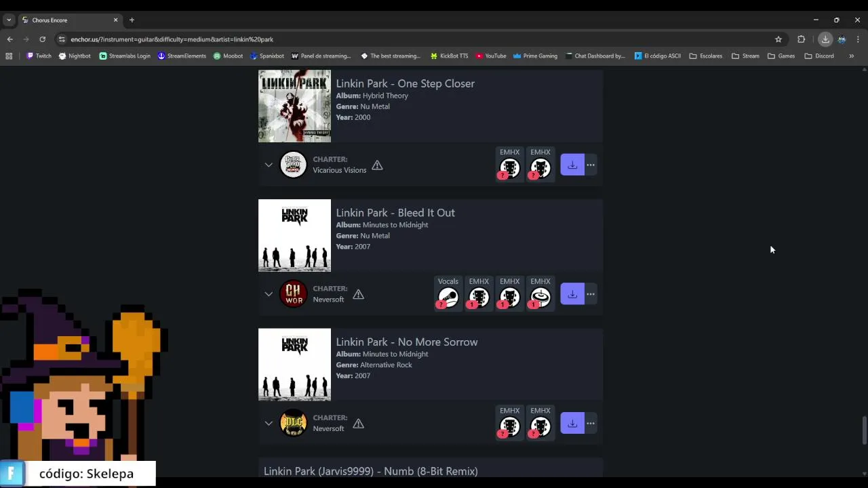Click the page vertical scrollbar thumb
This screenshot has width=868, height=488.
coord(864,431)
